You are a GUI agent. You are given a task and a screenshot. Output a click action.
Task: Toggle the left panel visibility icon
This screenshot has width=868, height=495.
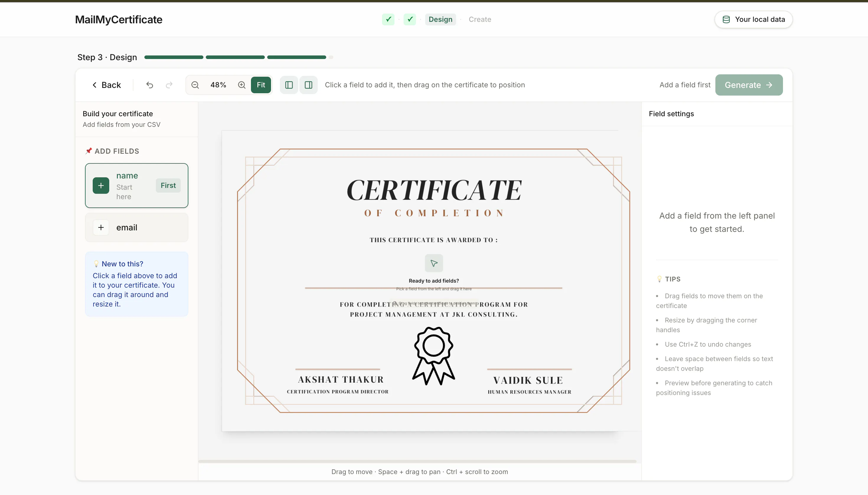point(289,85)
